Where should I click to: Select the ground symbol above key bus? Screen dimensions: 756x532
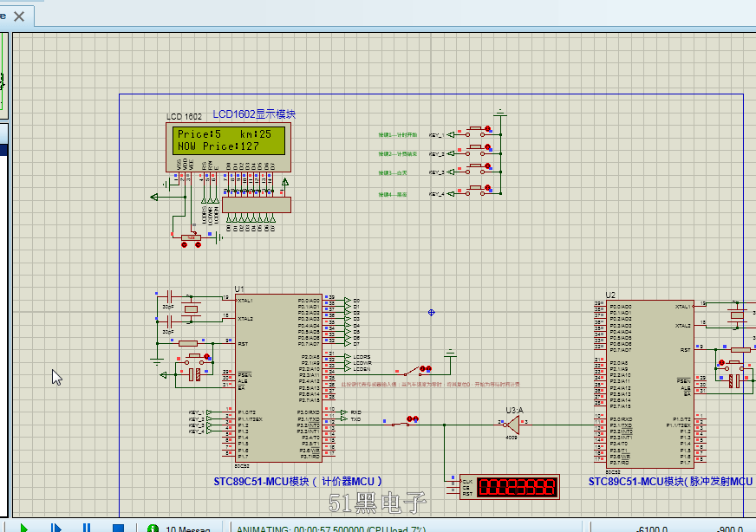500,114
